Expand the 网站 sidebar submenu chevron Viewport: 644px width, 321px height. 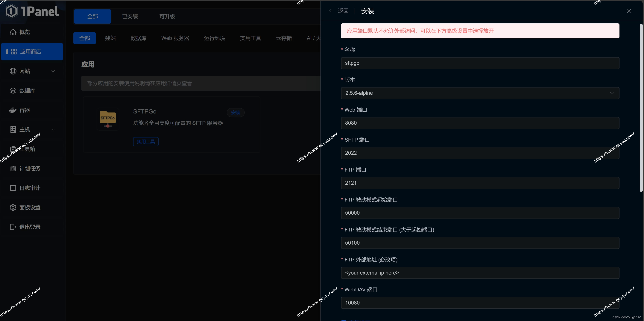pyautogui.click(x=53, y=71)
